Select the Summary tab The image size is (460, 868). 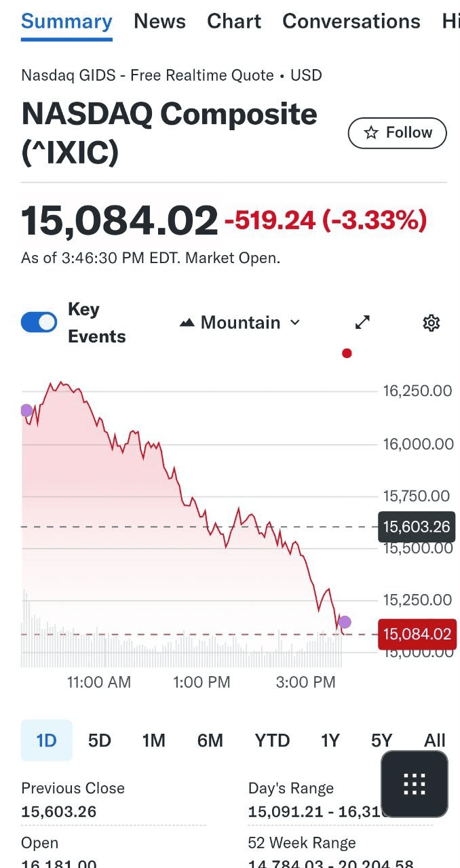(x=66, y=22)
